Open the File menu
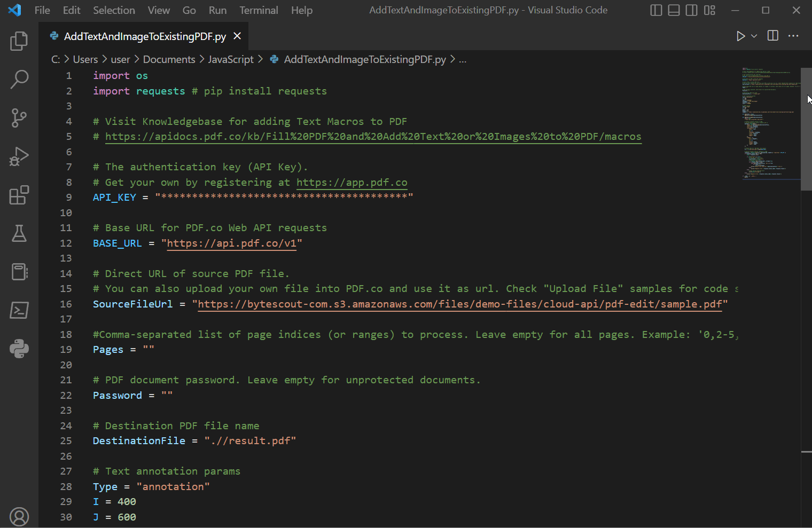812x528 pixels. point(42,10)
